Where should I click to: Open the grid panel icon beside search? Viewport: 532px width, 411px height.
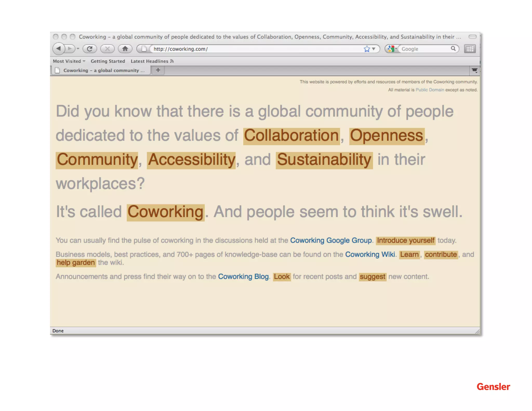(x=470, y=49)
